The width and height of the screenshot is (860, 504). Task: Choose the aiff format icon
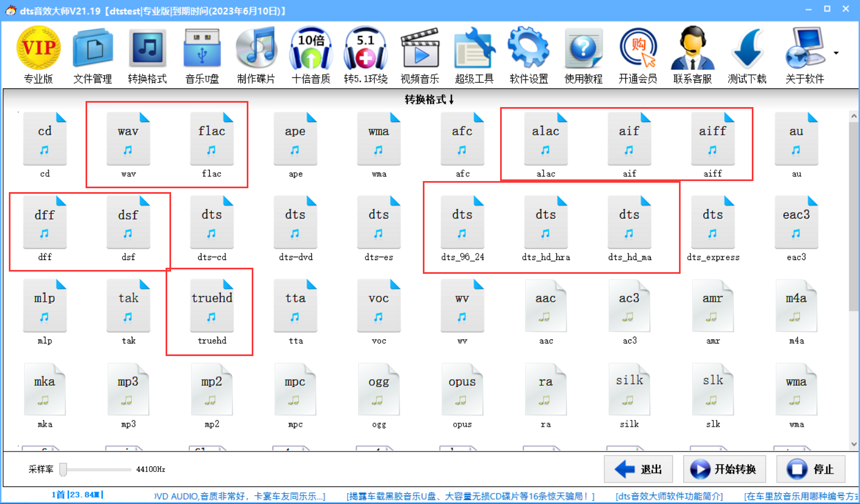click(713, 145)
